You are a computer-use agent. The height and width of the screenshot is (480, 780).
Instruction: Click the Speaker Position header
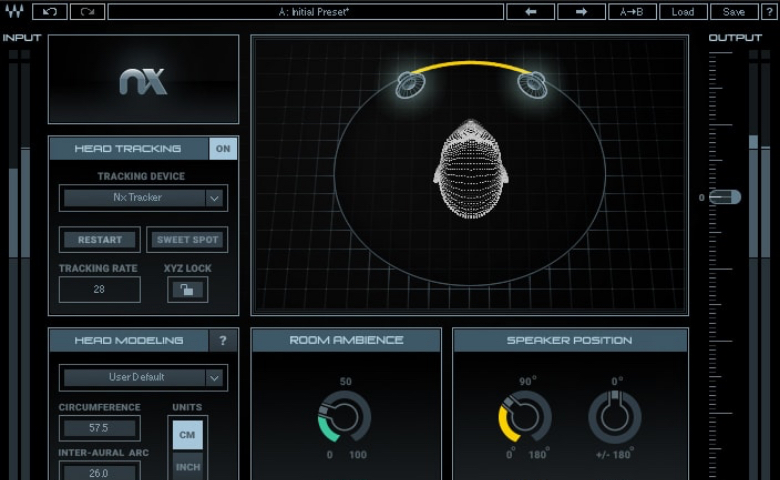coord(570,340)
